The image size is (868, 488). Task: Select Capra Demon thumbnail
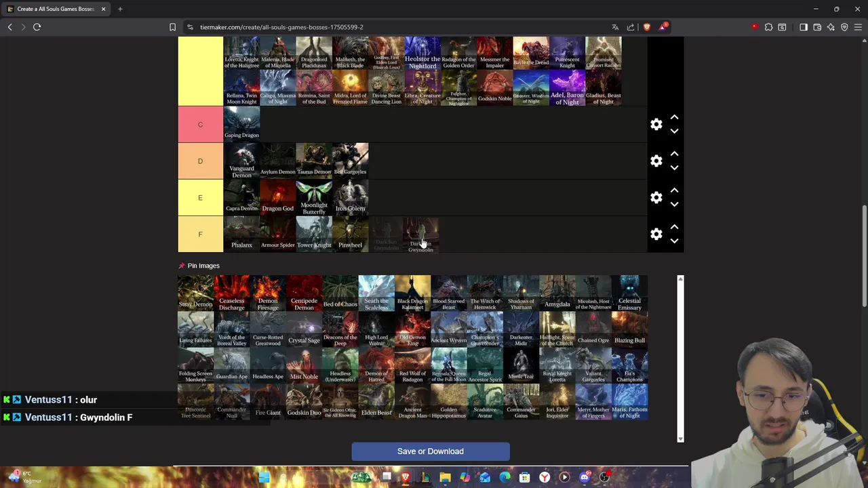pos(241,197)
